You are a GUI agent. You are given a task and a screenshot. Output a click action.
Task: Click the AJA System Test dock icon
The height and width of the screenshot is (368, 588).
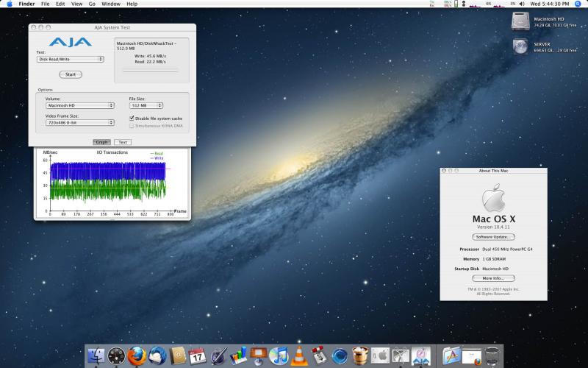coord(420,355)
